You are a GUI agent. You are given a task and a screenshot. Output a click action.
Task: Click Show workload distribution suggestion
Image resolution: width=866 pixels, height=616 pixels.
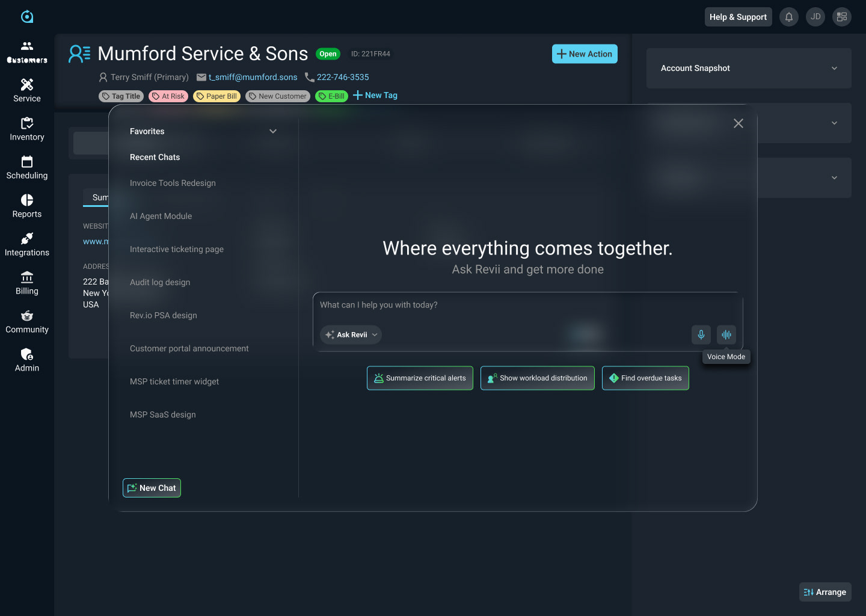tap(538, 378)
